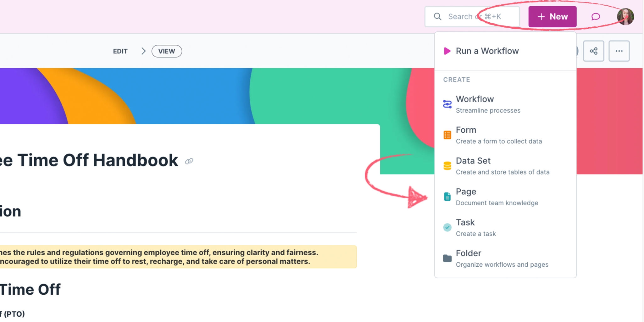Click the chevron between Edit and View

coord(143,51)
